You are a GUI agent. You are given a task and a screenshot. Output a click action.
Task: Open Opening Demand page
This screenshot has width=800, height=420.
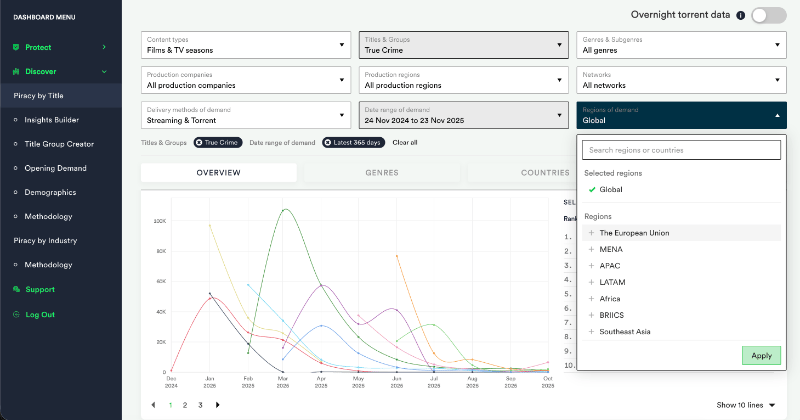[55, 168]
